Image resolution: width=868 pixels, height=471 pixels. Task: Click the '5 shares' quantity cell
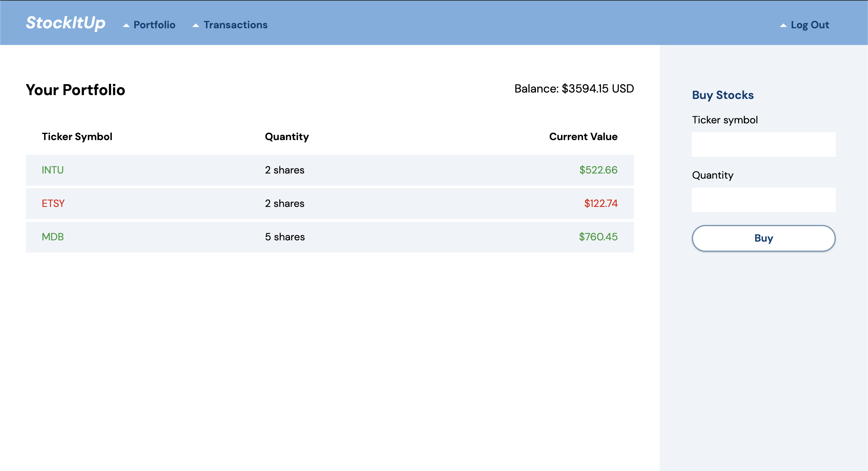click(x=285, y=237)
